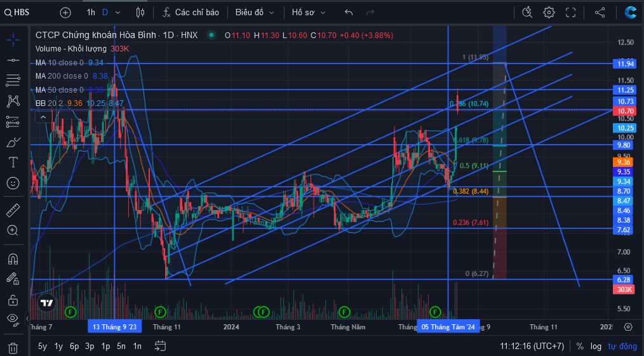Screen dimensions: 644x356
Task: Set range to 1p
Action: [105, 346]
